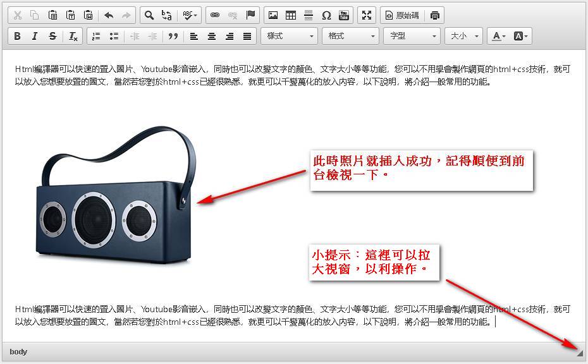Toggle bold formatting
Viewport: 588px width, 364px height.
17,36
